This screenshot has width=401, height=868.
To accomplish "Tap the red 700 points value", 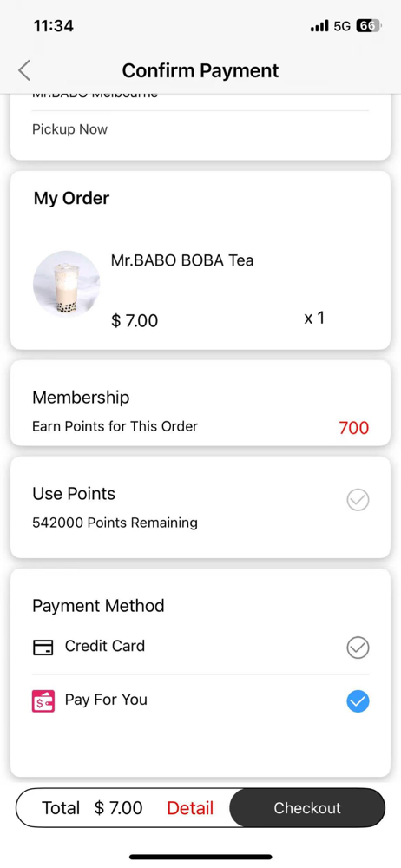I will point(353,427).
